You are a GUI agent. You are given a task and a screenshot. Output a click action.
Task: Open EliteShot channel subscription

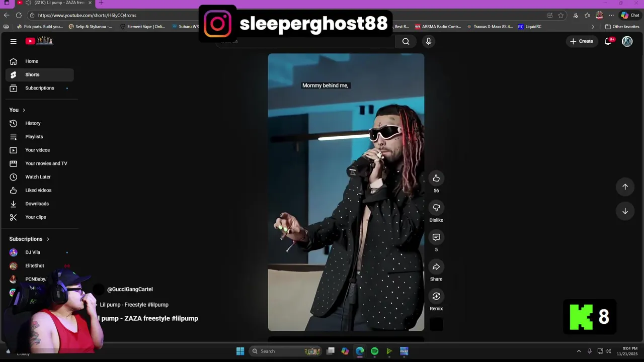click(40, 265)
